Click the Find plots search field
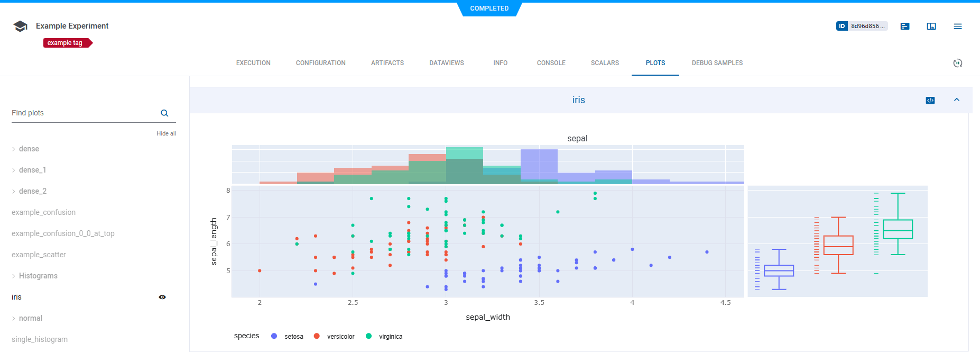The height and width of the screenshot is (352, 980). (x=84, y=113)
